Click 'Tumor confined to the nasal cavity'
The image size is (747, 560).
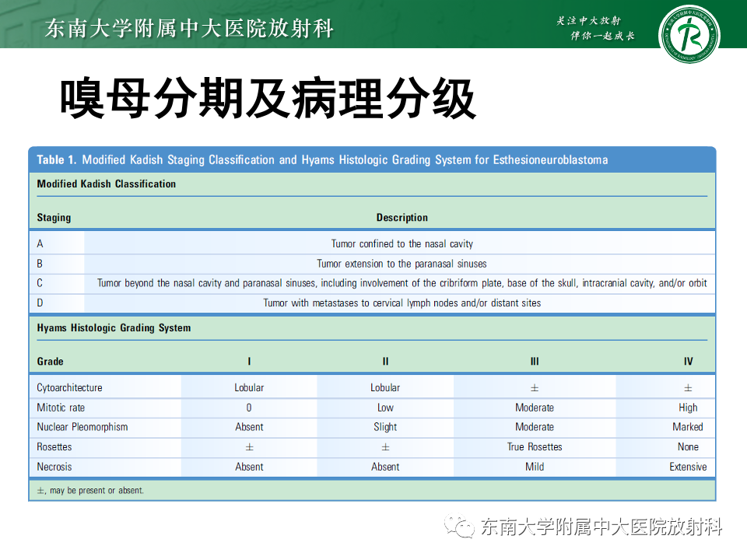402,243
